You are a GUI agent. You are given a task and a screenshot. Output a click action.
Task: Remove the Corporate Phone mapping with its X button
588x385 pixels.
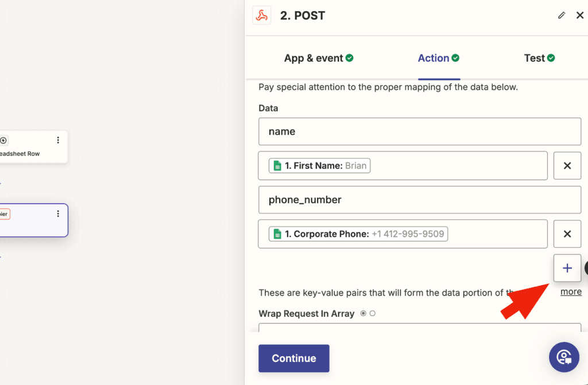pyautogui.click(x=567, y=234)
